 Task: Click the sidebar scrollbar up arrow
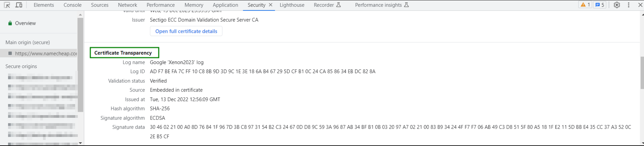[80, 15]
